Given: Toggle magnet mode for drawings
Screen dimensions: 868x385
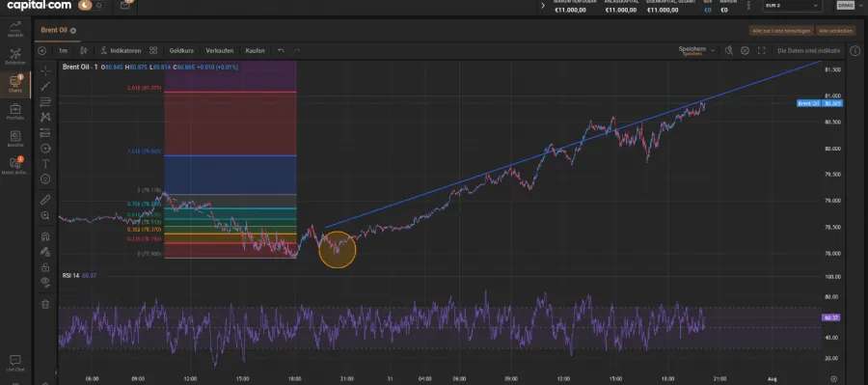Looking at the screenshot, I should click(45, 236).
